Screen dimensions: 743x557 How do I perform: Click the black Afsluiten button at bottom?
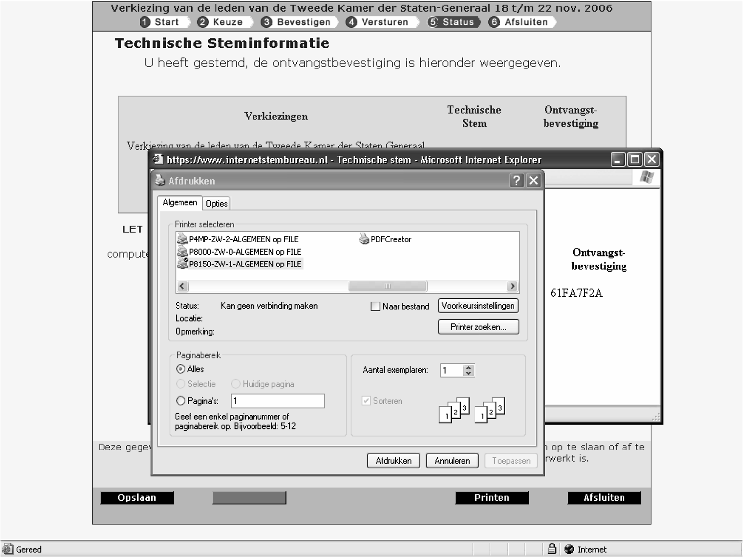click(604, 498)
